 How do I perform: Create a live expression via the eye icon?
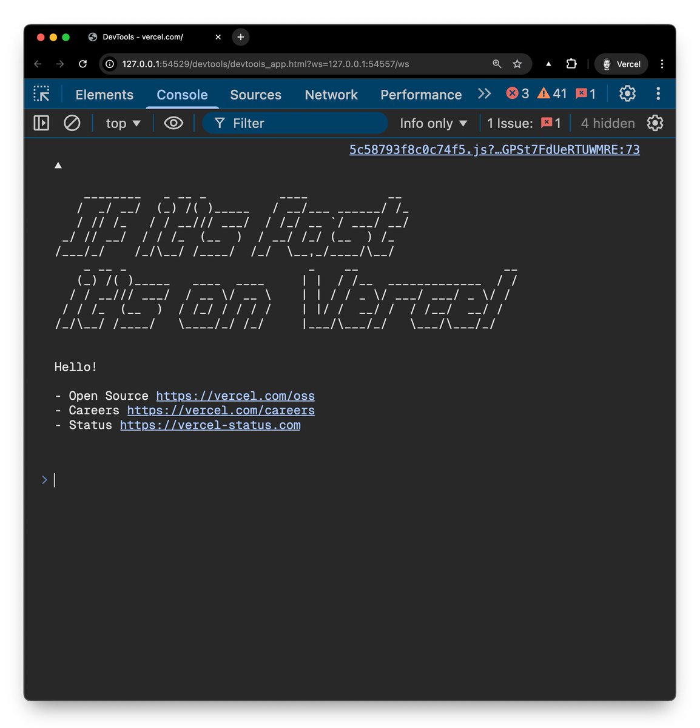[173, 123]
